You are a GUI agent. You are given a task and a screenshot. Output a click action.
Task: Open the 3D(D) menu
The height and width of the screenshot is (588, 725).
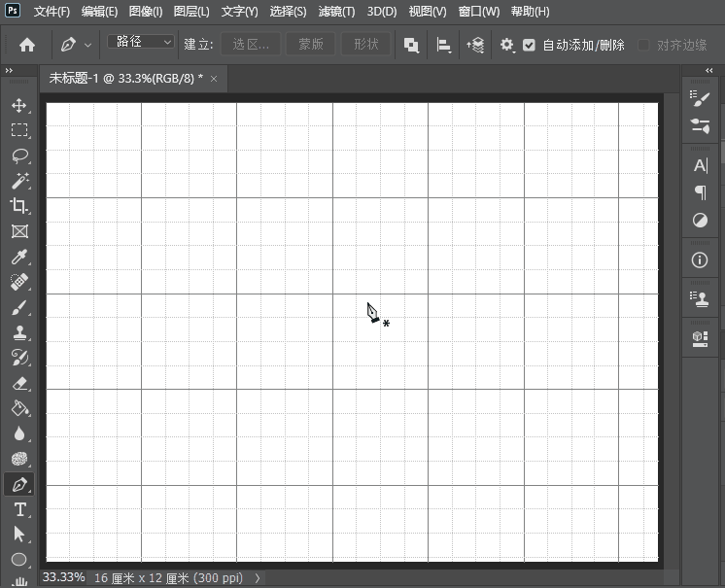pyautogui.click(x=382, y=12)
